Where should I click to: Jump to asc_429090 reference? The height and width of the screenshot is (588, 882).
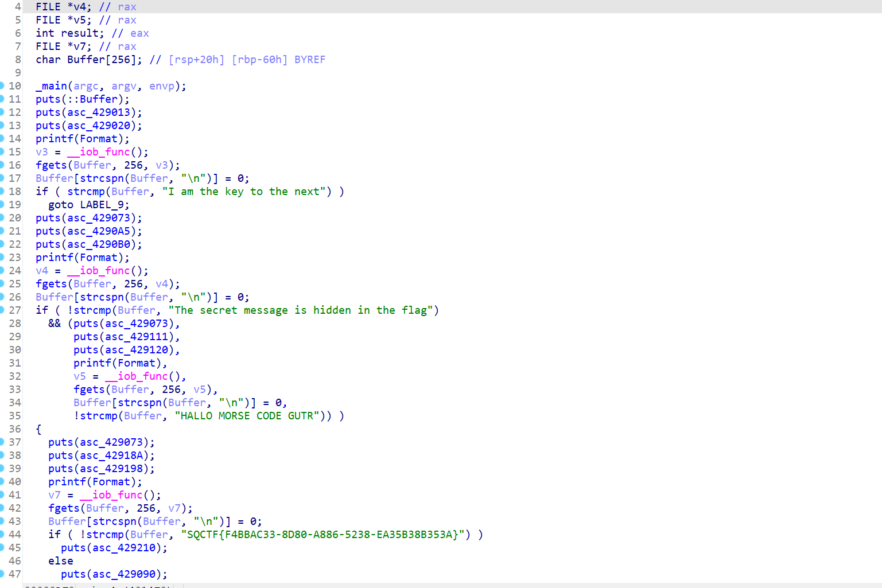click(x=124, y=574)
